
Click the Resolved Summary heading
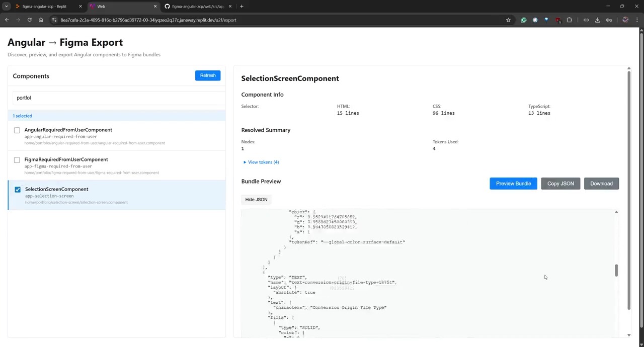pyautogui.click(x=266, y=130)
